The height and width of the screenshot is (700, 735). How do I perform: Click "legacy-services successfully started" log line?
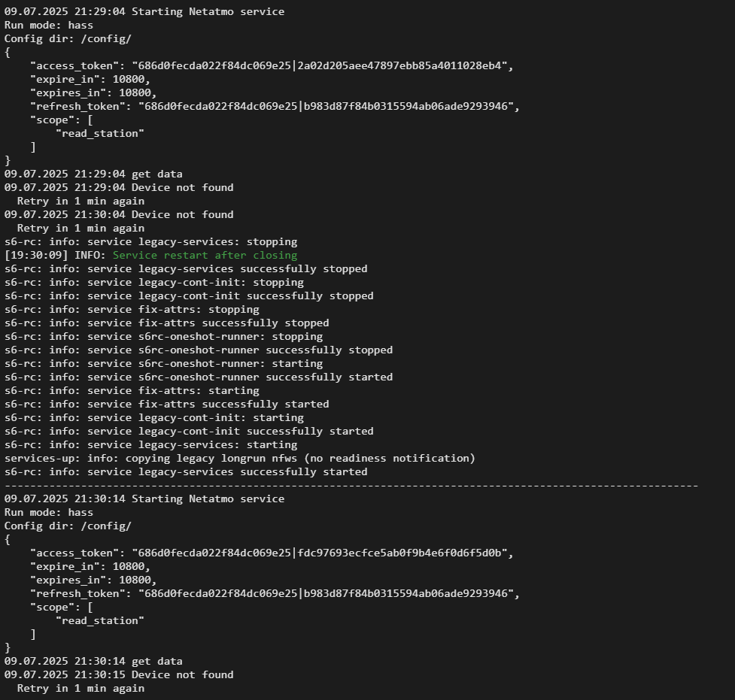click(186, 471)
